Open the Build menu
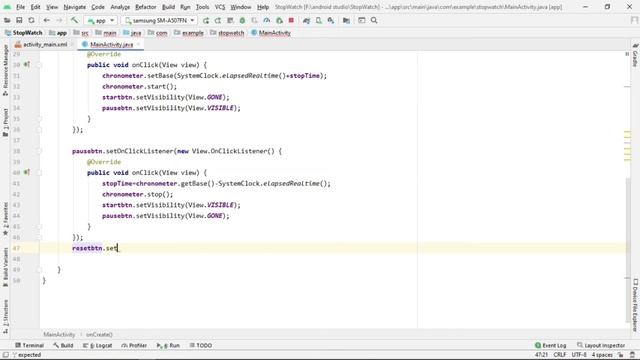Viewport: 640px width, 360px height. click(x=168, y=7)
